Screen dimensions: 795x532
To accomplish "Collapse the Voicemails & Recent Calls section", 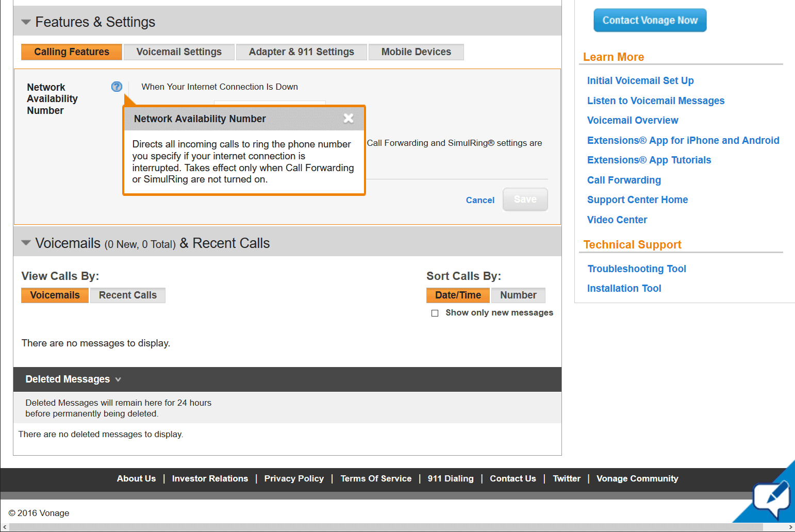I will tap(26, 243).
